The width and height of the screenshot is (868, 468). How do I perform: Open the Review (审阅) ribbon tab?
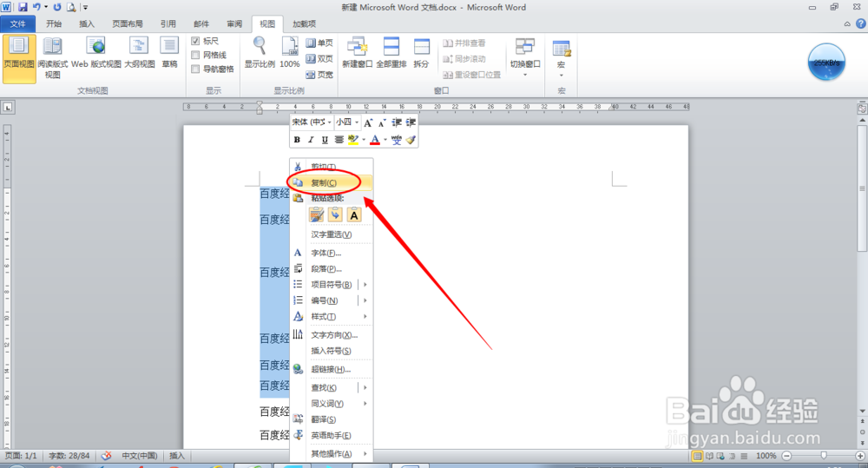(x=234, y=23)
